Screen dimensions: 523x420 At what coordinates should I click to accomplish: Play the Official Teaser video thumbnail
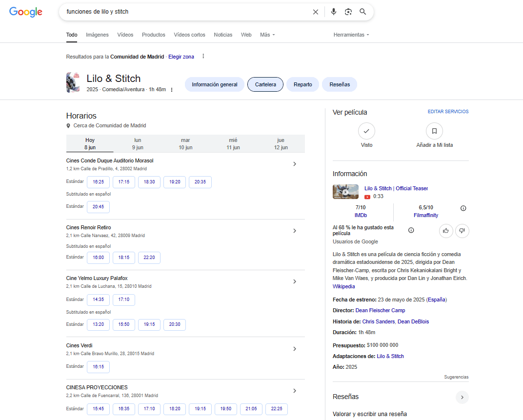345,192
